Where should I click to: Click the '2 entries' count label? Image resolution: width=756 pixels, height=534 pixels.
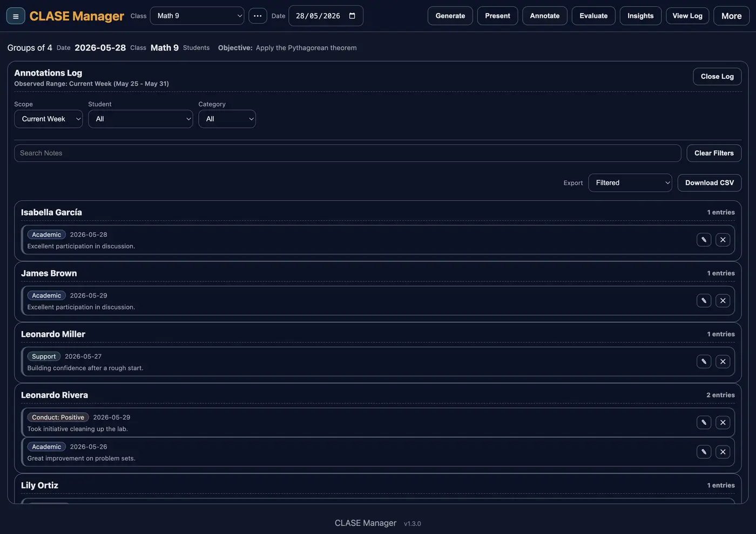coord(720,395)
